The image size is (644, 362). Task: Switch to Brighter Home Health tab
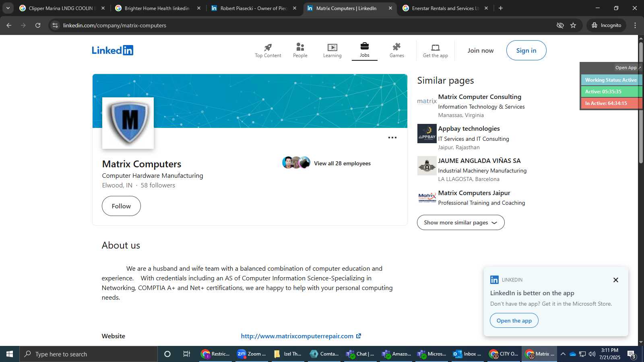pyautogui.click(x=157, y=8)
